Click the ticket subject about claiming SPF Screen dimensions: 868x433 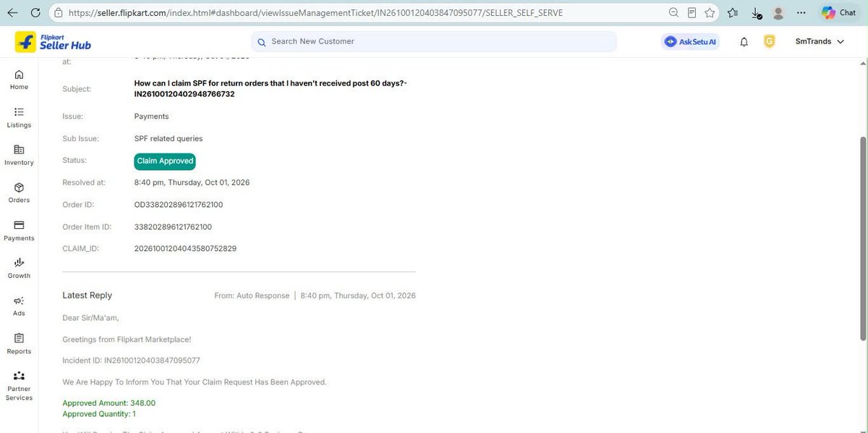click(x=271, y=88)
